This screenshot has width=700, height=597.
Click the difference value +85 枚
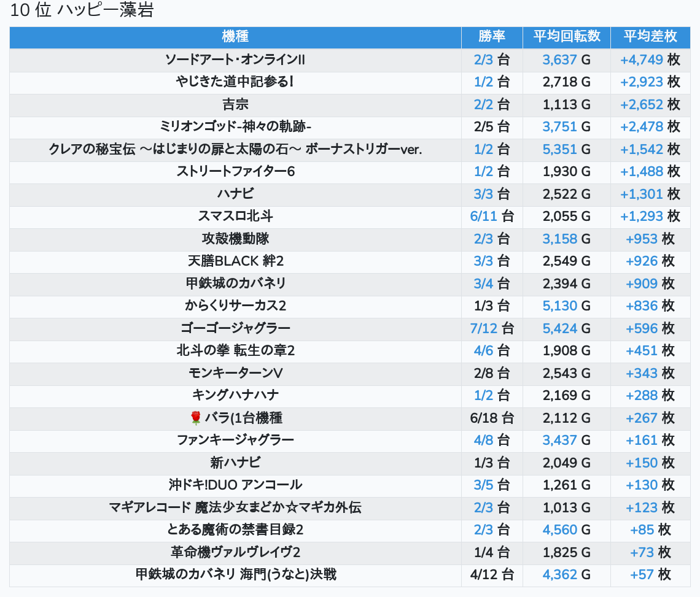pyautogui.click(x=650, y=530)
